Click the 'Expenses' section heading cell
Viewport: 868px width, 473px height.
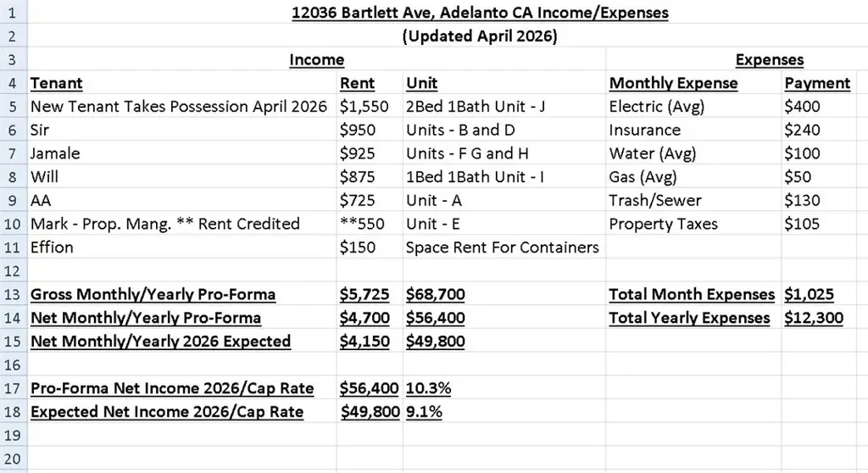click(769, 60)
